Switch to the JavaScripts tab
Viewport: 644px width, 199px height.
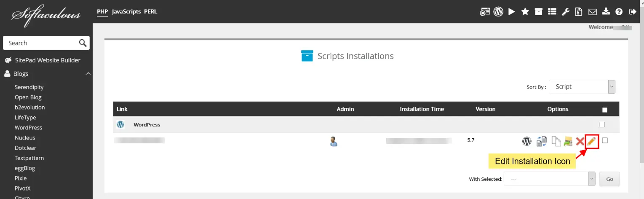(x=126, y=12)
